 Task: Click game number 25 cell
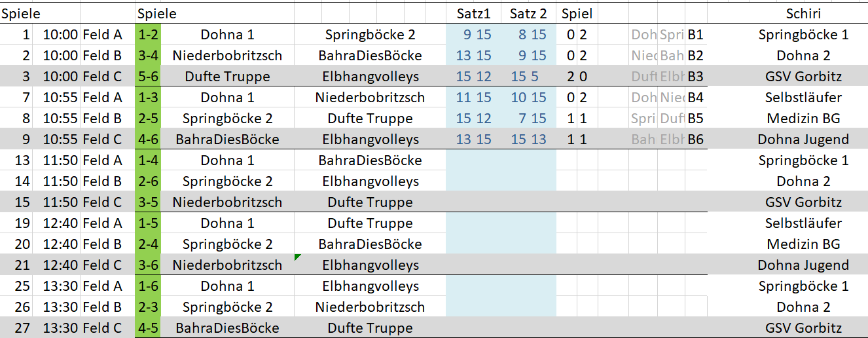click(22, 286)
